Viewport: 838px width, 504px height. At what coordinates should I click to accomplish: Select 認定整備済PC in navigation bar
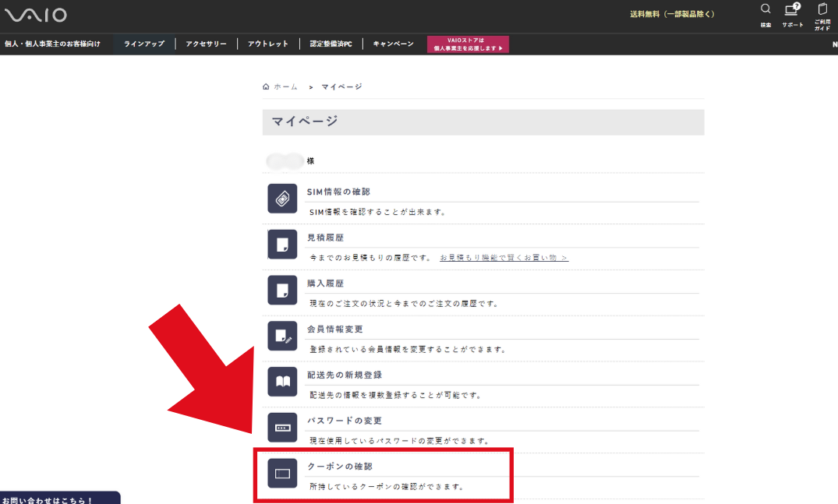331,44
